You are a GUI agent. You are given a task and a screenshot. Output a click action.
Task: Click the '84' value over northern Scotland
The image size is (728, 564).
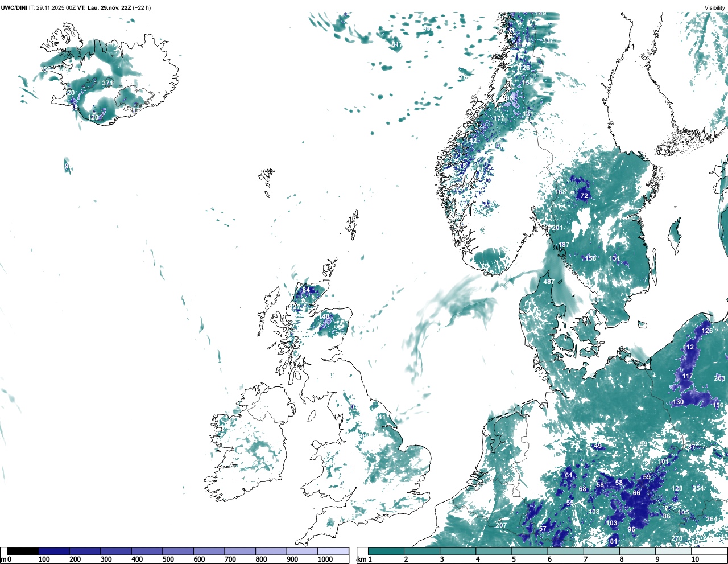coord(306,290)
